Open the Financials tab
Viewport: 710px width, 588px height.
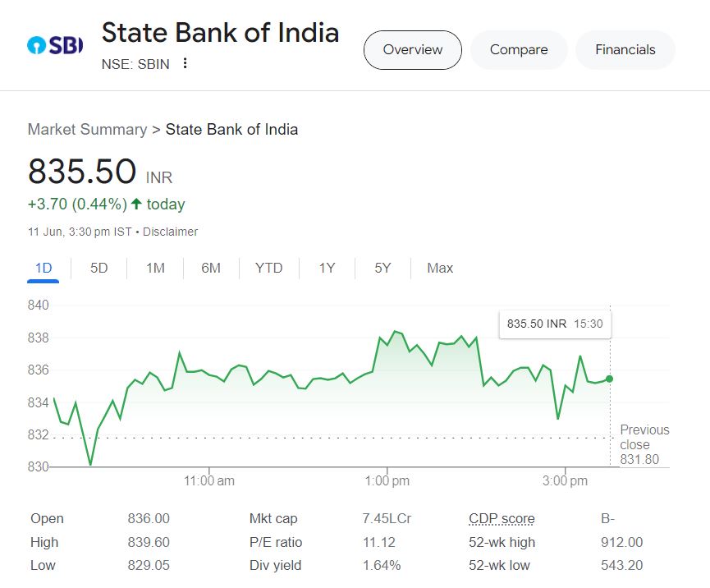pos(625,49)
